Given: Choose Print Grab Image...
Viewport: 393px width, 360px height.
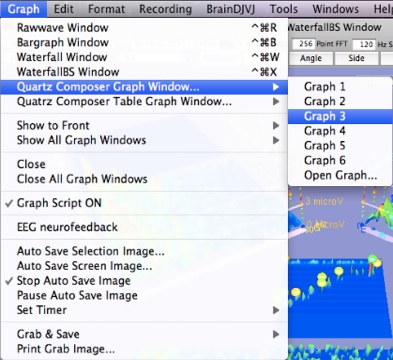Looking at the screenshot, I should click(x=145, y=349).
